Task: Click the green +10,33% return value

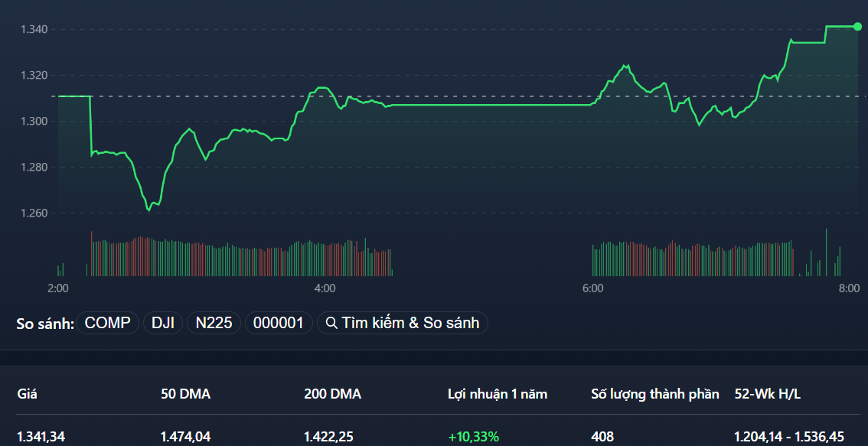Action: tap(473, 436)
